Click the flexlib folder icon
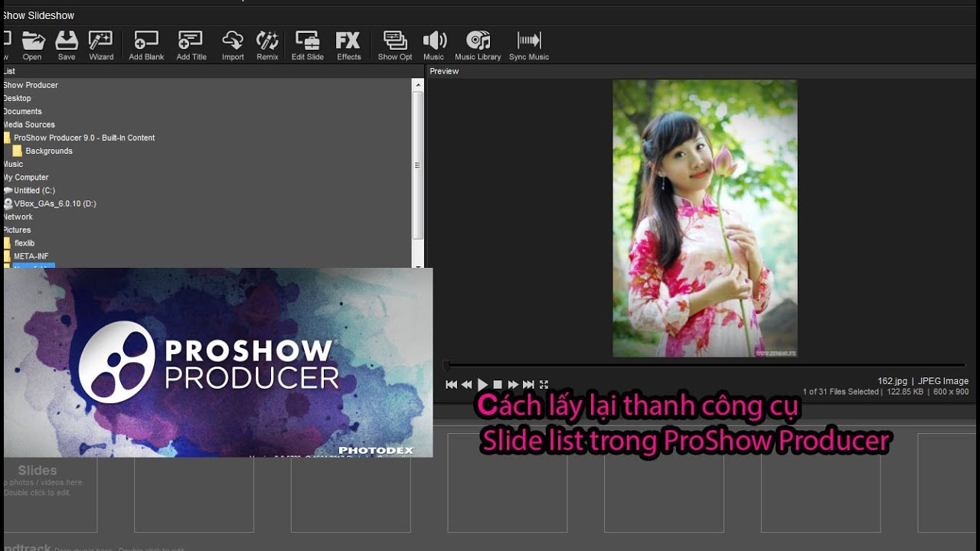980x551 pixels. [8, 243]
